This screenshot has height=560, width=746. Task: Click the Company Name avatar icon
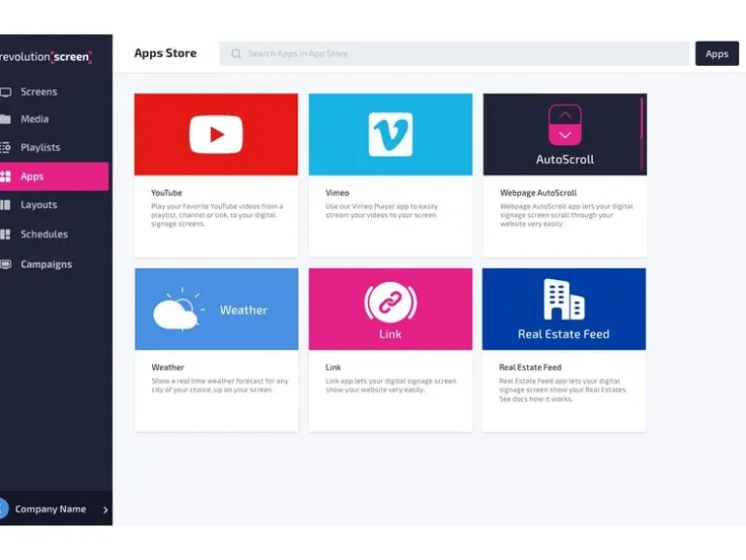[x=4, y=509]
